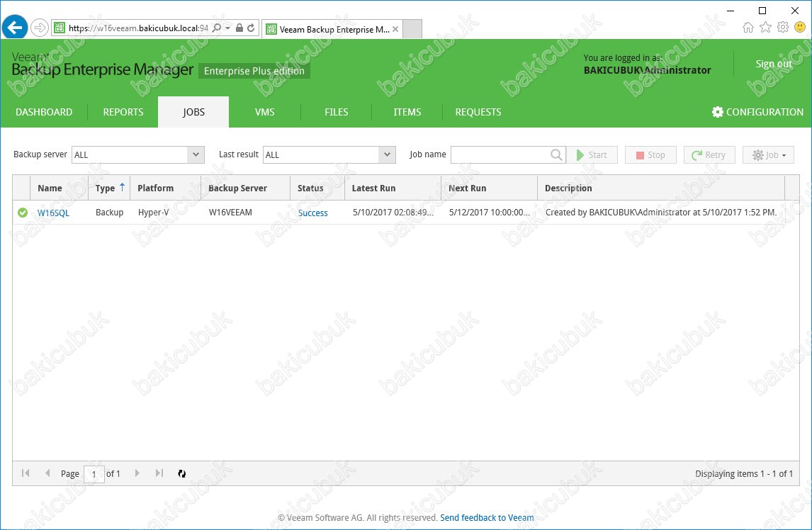This screenshot has height=530, width=812.
Task: Sort by Status column header
Action: 317,188
